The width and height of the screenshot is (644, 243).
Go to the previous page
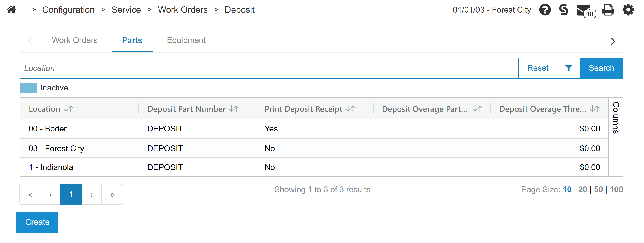[51, 194]
